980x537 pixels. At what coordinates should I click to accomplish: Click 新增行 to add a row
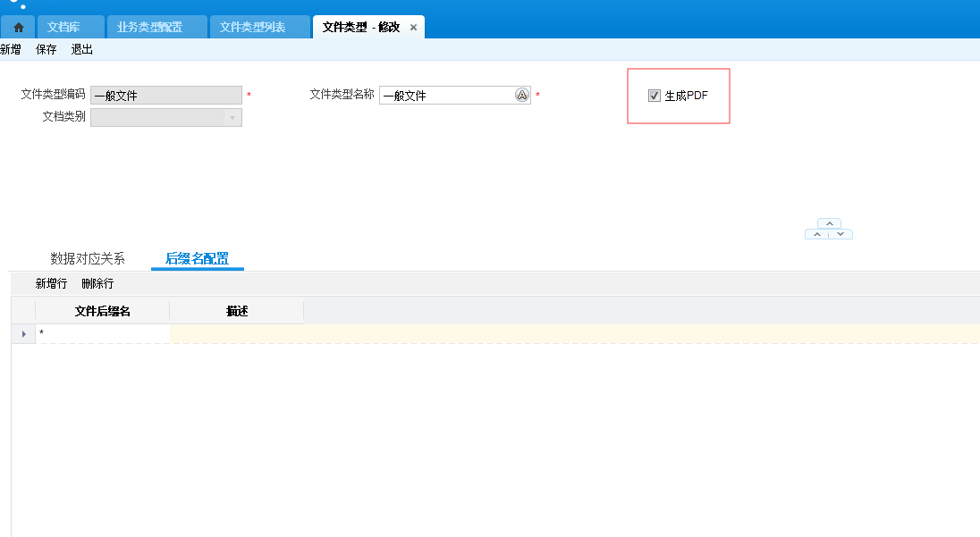[51, 283]
